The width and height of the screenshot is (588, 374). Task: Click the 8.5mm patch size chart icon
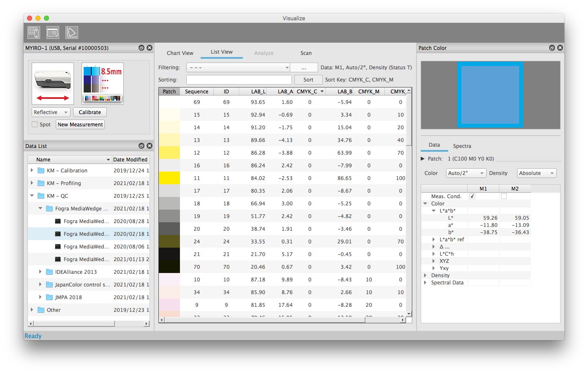point(103,84)
